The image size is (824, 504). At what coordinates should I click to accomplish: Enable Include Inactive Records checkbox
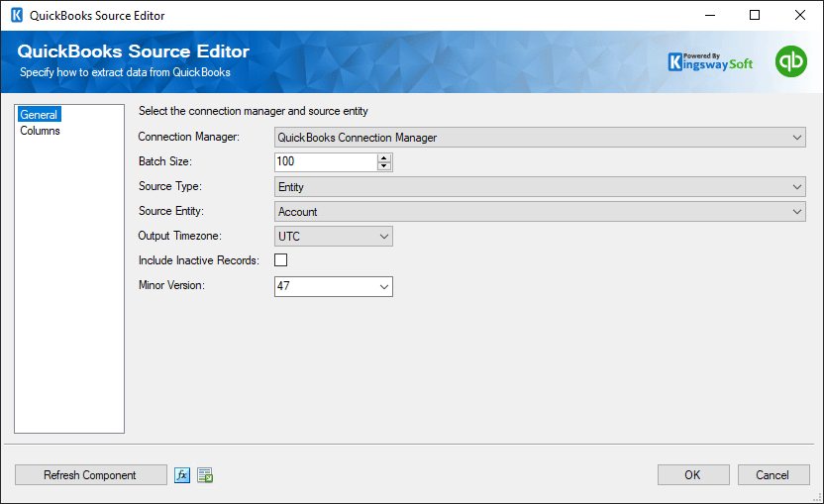(280, 260)
